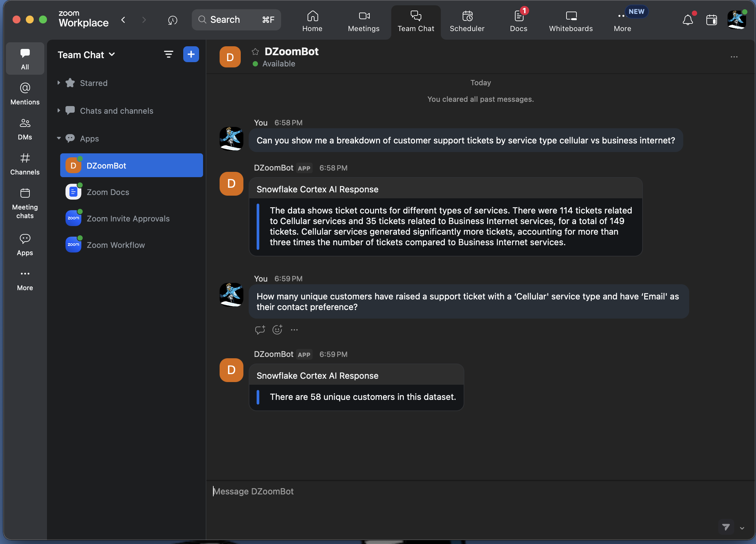Viewport: 756px width, 544px height.
Task: Open the Zoom Docs app chat
Action: pos(108,192)
